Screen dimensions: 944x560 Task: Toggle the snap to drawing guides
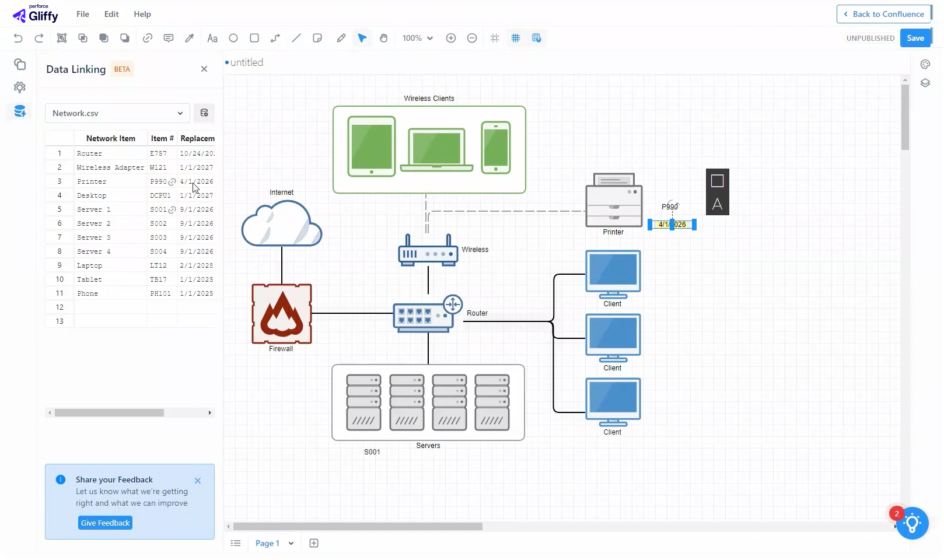pos(495,38)
